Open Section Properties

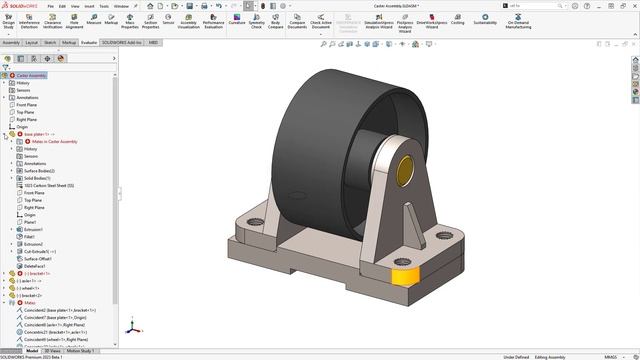[151, 21]
